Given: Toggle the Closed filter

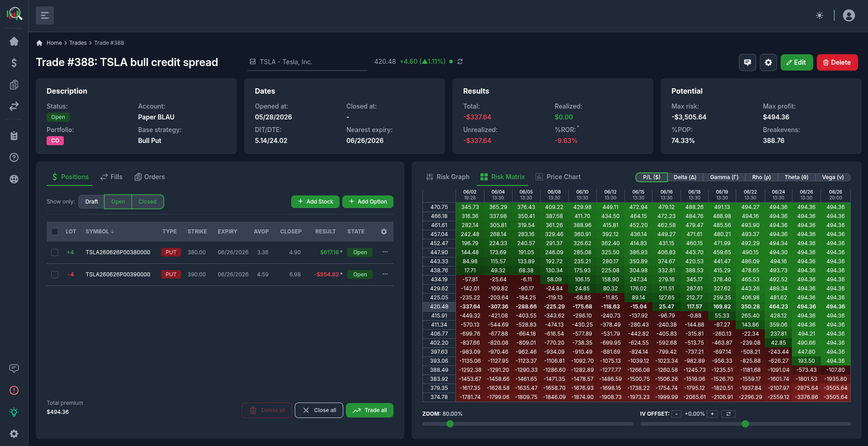Looking at the screenshot, I should click(147, 202).
